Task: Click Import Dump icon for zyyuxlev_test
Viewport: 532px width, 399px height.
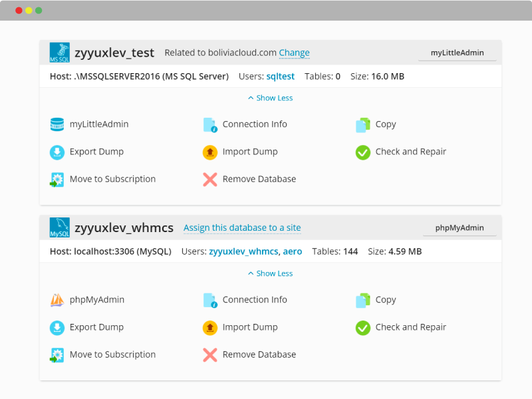Action: [x=210, y=152]
